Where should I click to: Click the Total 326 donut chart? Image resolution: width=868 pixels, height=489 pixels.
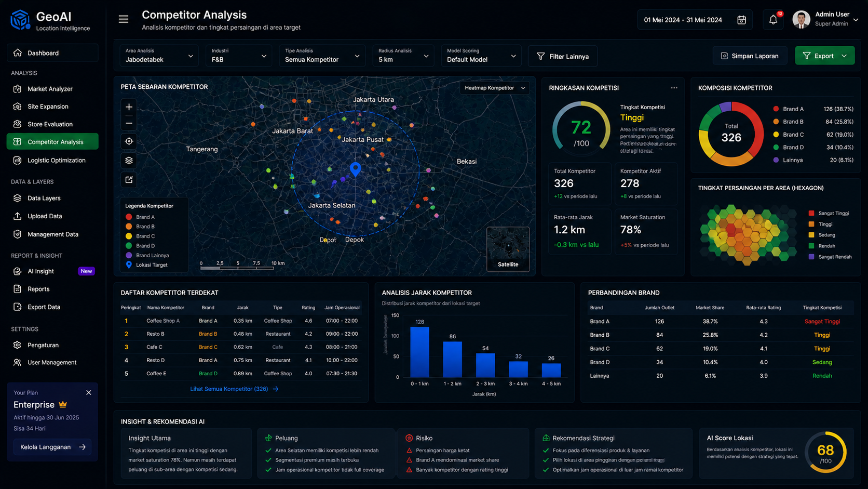pyautogui.click(x=731, y=134)
